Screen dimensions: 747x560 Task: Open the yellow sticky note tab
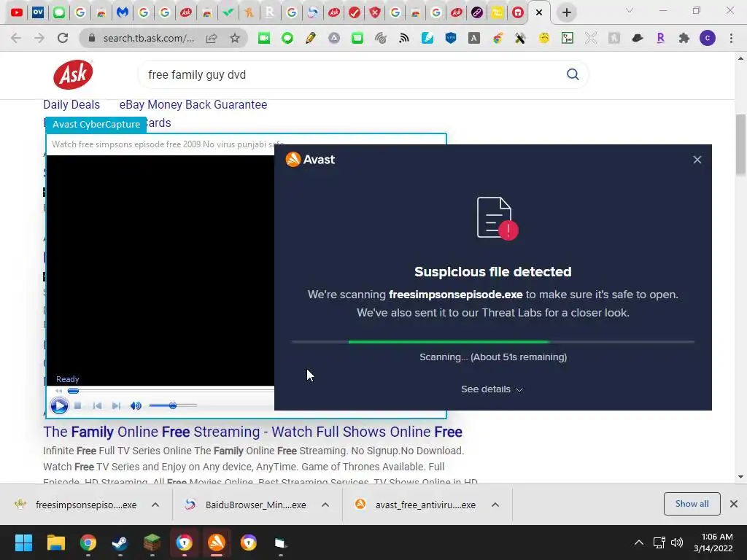coord(497,13)
